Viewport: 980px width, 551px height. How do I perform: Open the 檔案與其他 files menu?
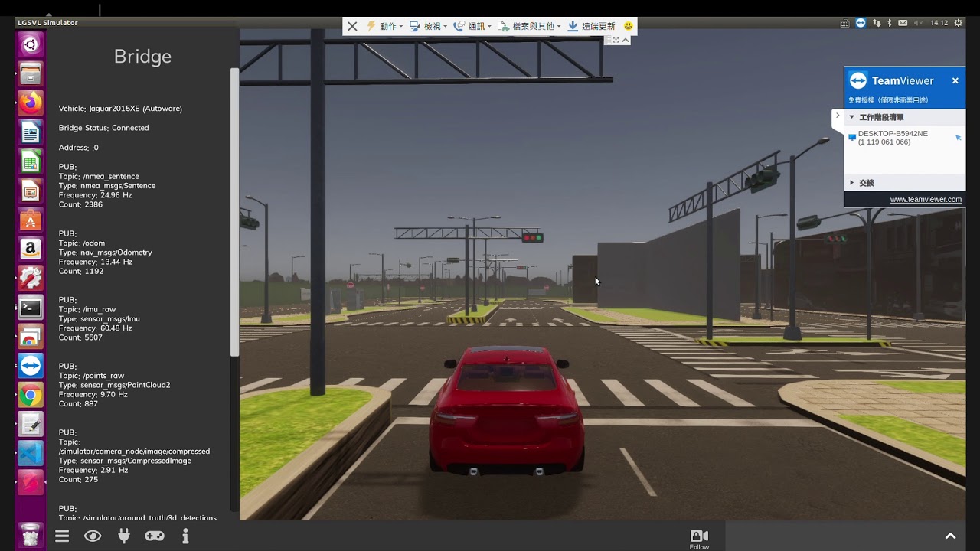(528, 26)
